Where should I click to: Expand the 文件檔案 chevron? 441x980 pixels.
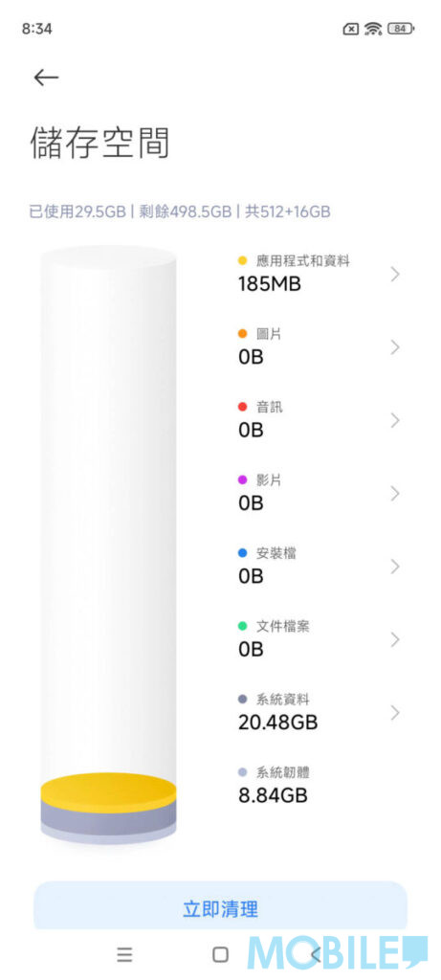click(x=395, y=639)
